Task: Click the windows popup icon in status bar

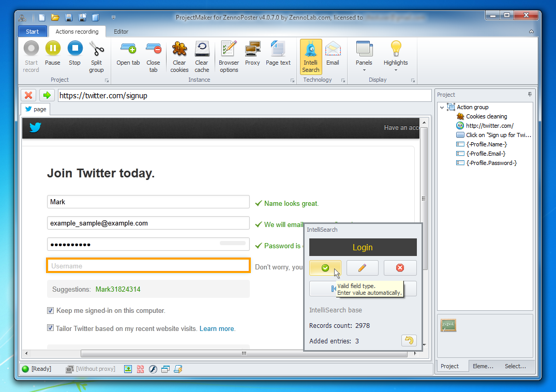Action: pyautogui.click(x=165, y=369)
